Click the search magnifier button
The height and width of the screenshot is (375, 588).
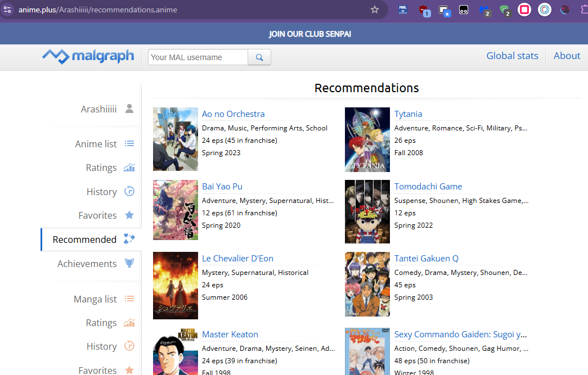pos(259,57)
